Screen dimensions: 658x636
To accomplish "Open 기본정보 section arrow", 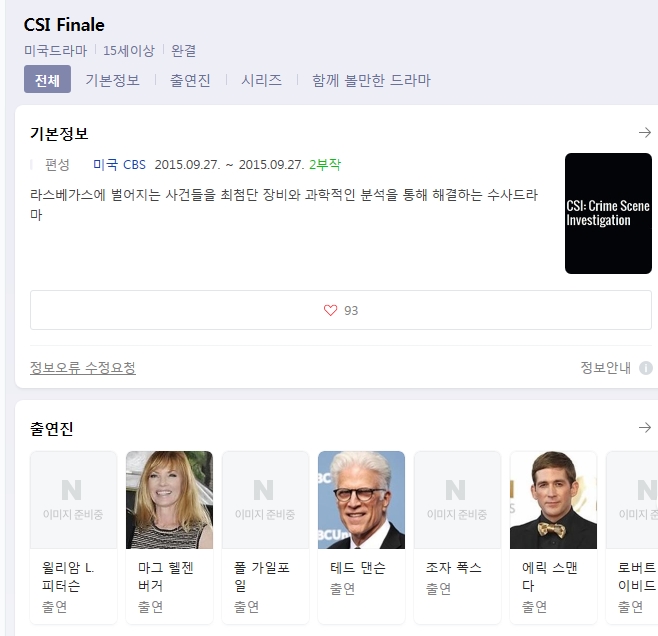I will click(x=644, y=133).
